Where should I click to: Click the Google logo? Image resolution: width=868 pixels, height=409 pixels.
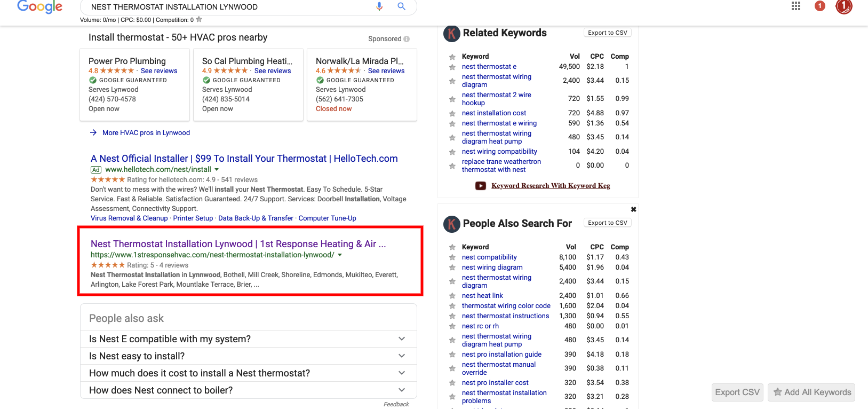pos(40,6)
